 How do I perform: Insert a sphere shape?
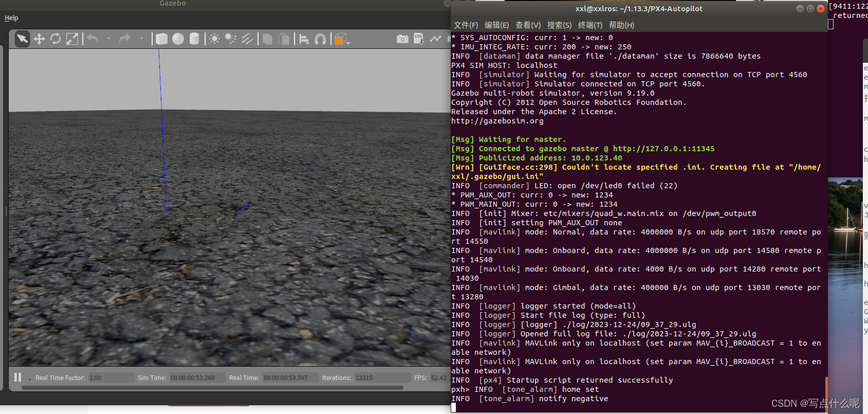point(178,39)
